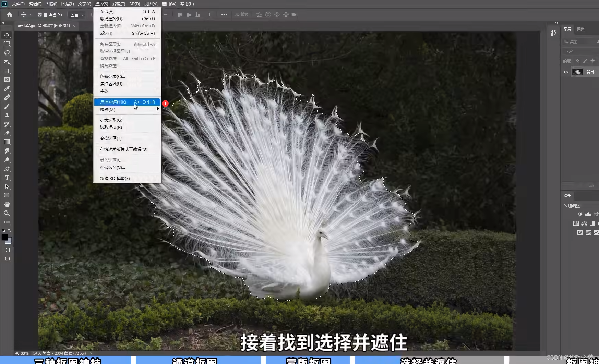Toggle lock transparent pixels in Layers panel
This screenshot has width=599, height=364.
pyautogui.click(x=578, y=61)
